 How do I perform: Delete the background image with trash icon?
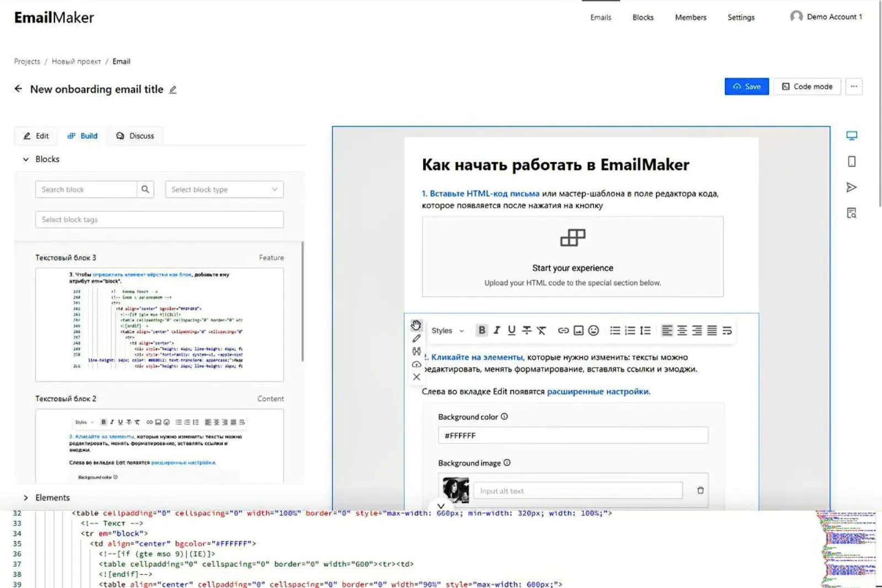(x=701, y=490)
